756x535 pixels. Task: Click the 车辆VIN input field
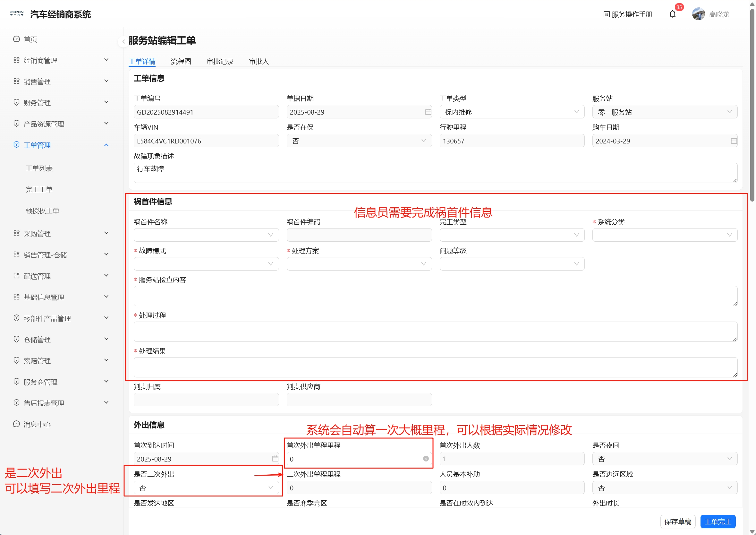point(206,141)
